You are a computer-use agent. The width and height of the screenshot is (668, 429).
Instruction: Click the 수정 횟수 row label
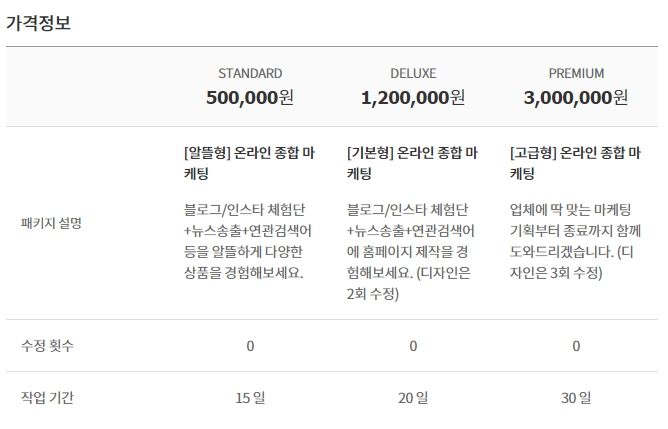(47, 346)
